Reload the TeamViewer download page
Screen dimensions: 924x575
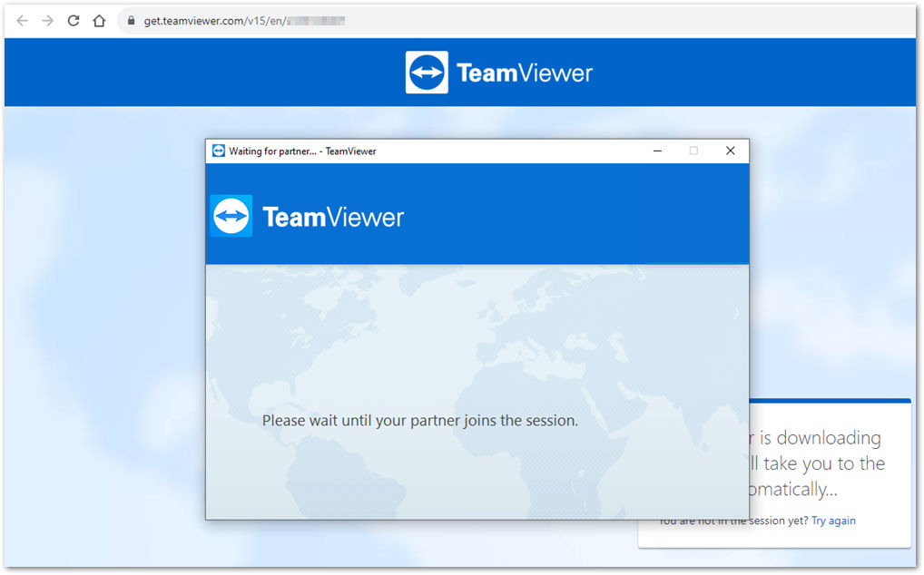pos(74,21)
